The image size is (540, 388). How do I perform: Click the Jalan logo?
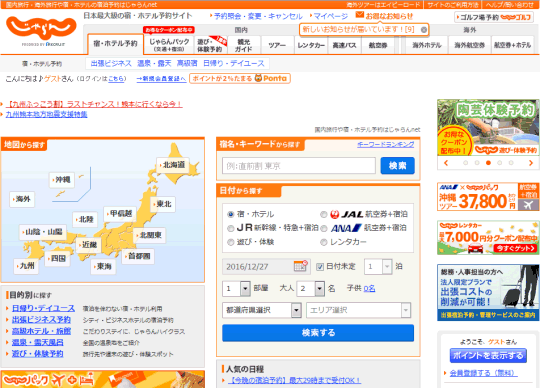(x=41, y=30)
